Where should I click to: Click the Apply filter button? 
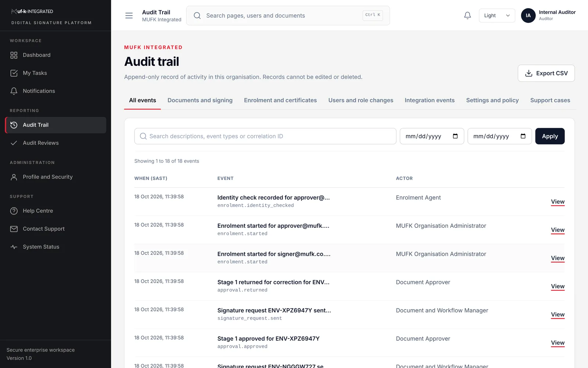(x=550, y=136)
